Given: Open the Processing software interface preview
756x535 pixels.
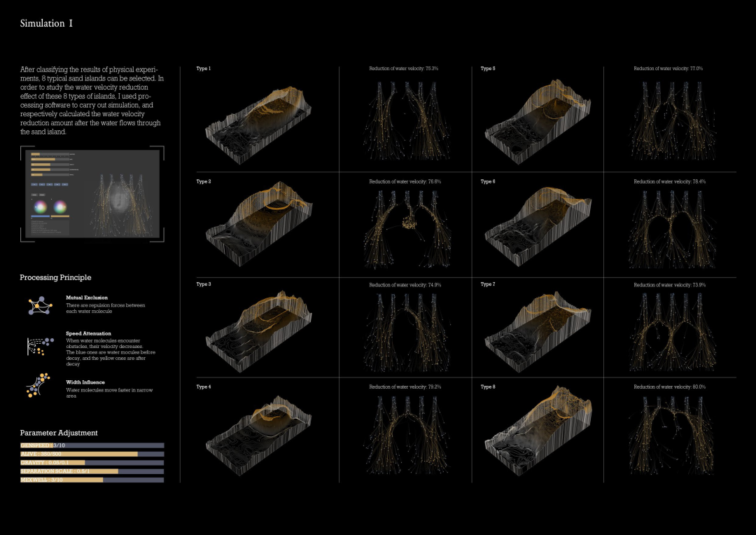Looking at the screenshot, I should (x=92, y=195).
